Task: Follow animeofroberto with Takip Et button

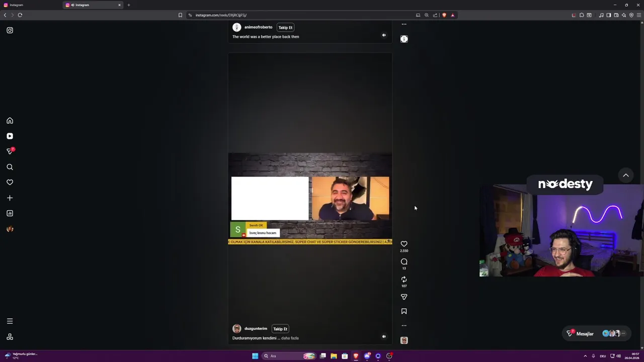Action: coord(285,27)
